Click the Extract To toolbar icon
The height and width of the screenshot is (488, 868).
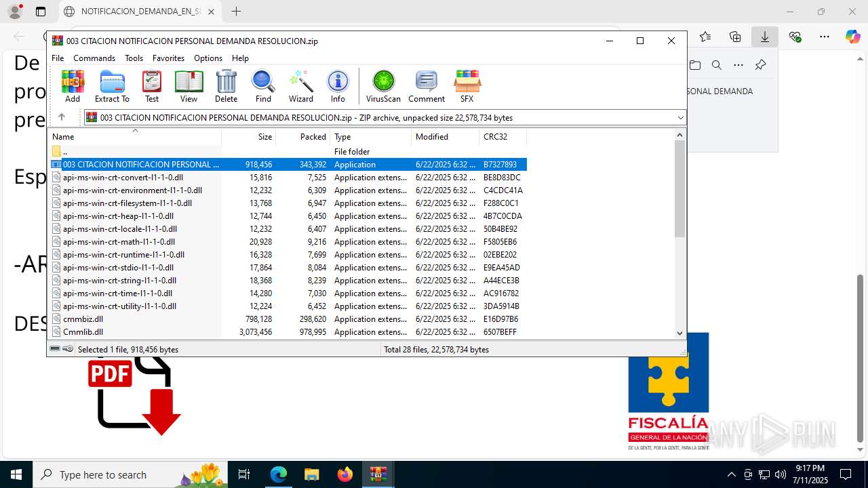coord(112,86)
